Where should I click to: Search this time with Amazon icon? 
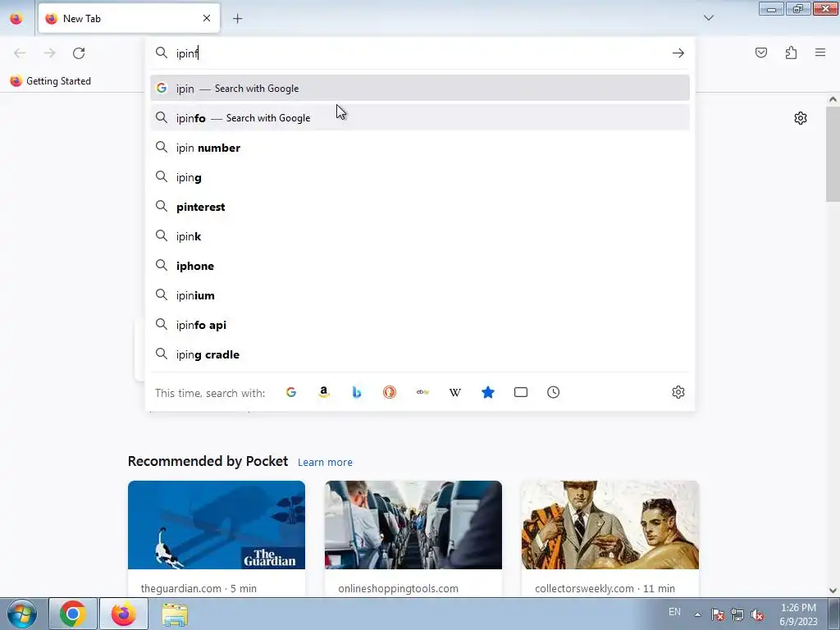[x=323, y=392]
